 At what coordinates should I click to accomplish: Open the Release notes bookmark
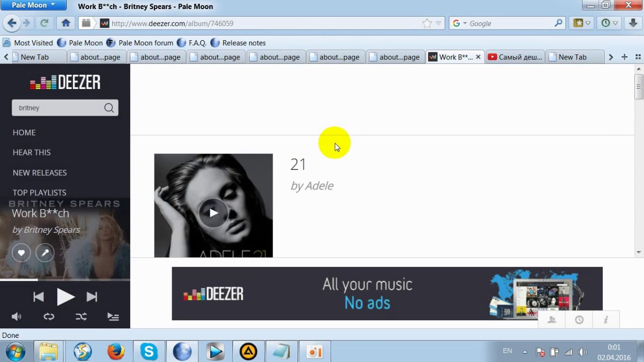[x=238, y=43]
